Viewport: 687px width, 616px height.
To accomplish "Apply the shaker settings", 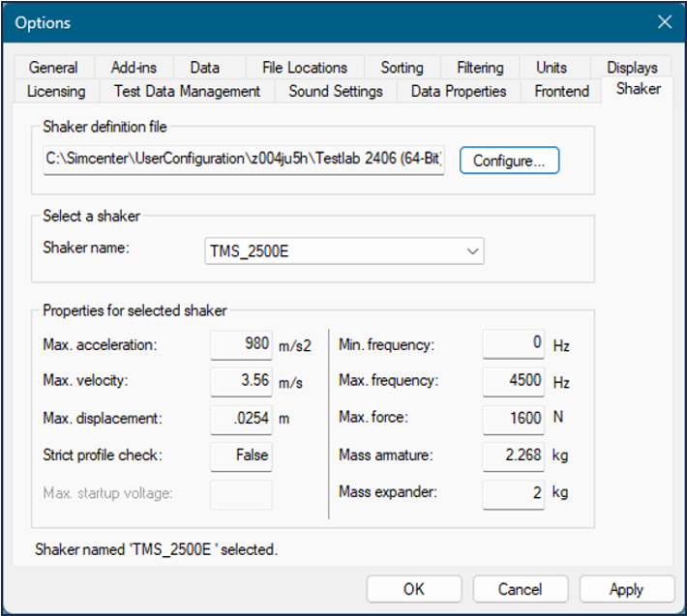I will [626, 589].
